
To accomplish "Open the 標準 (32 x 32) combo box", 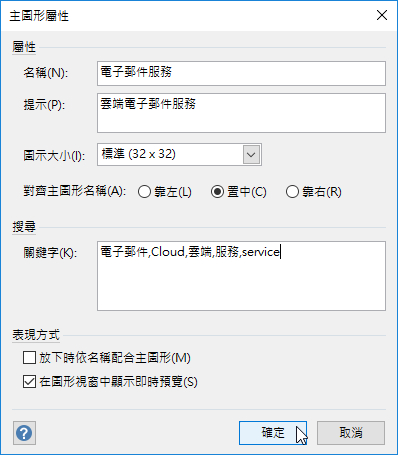I will click(179, 155).
